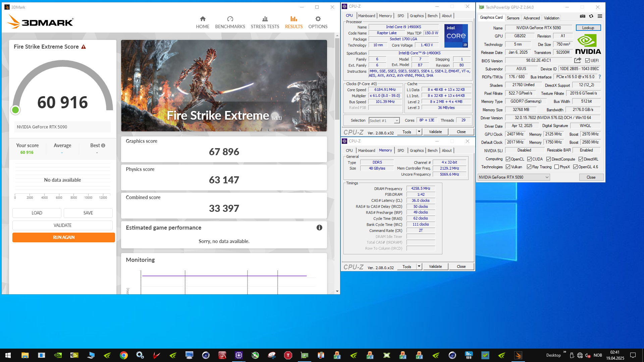Image resolution: width=644 pixels, height=362 pixels.
Task: Open the GPU selector dropdown in GPU-Z
Action: coord(514,177)
